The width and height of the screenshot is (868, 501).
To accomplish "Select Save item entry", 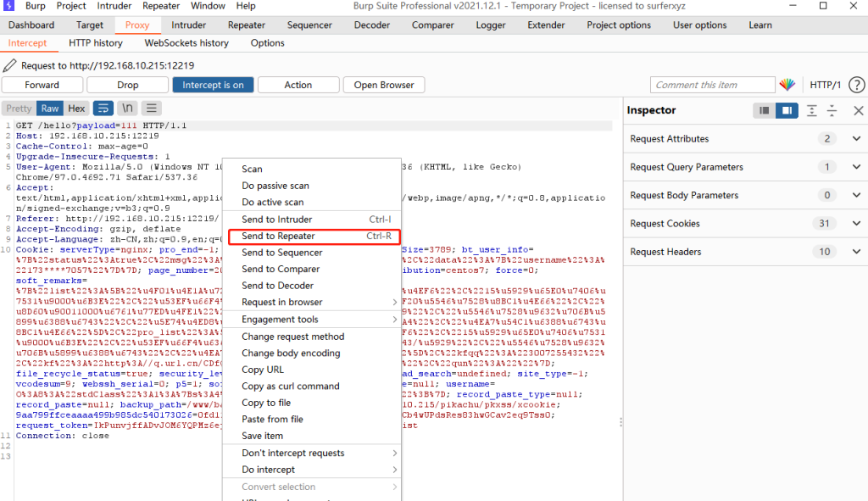I will coord(312,437).
